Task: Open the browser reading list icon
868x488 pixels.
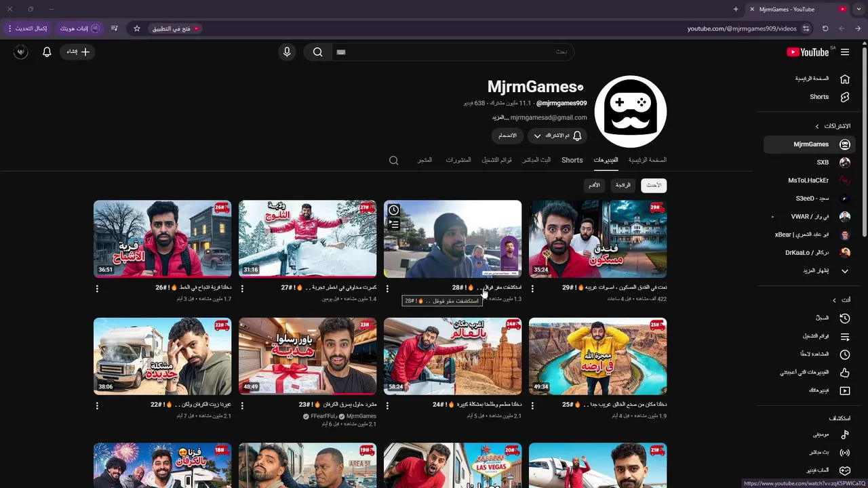Action: click(115, 28)
